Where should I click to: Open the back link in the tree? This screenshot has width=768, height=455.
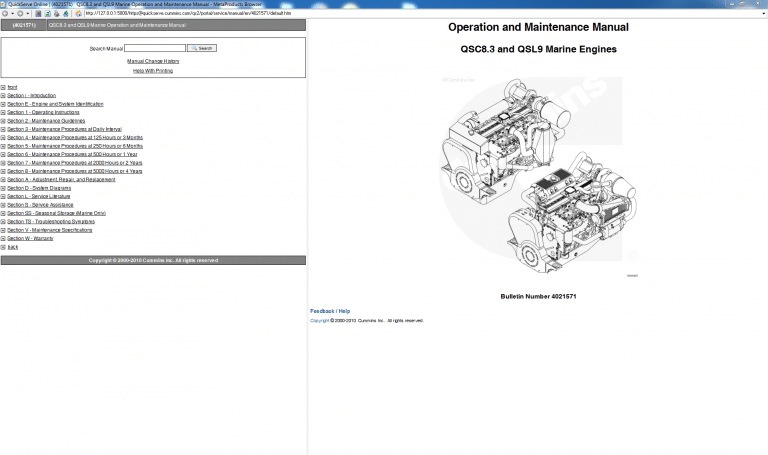(12, 247)
